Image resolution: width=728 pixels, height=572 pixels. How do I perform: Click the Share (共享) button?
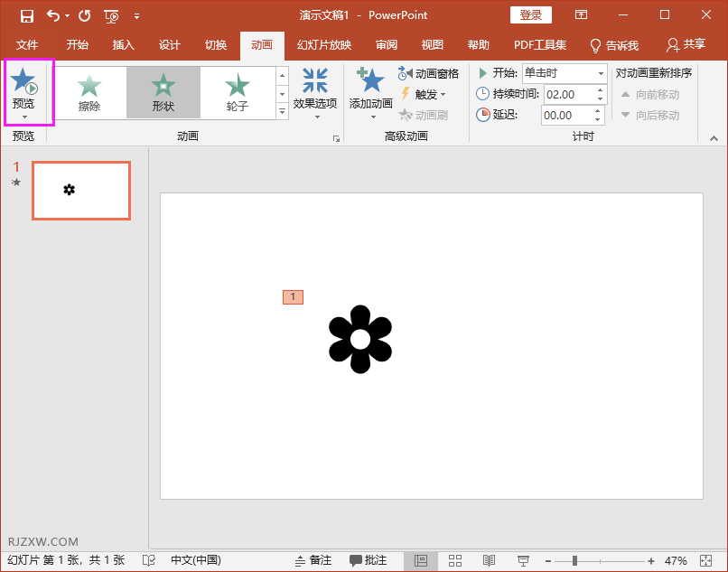686,45
